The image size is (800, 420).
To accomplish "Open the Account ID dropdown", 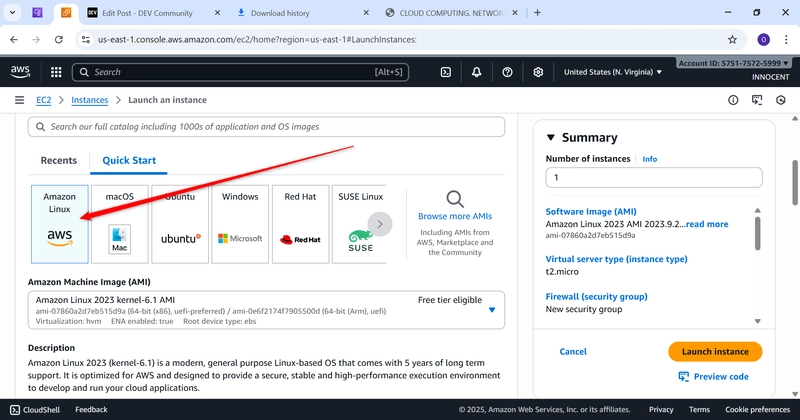I will pyautogui.click(x=733, y=63).
